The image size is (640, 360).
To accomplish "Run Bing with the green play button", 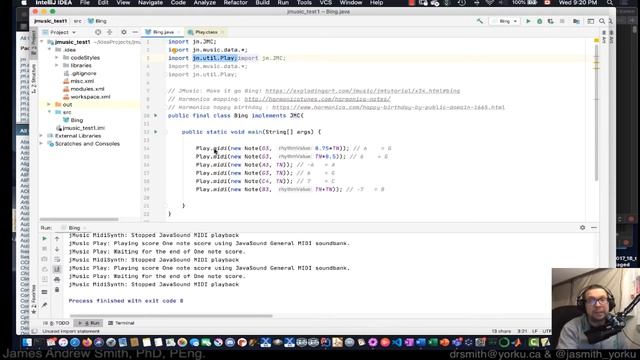I will [x=528, y=21].
